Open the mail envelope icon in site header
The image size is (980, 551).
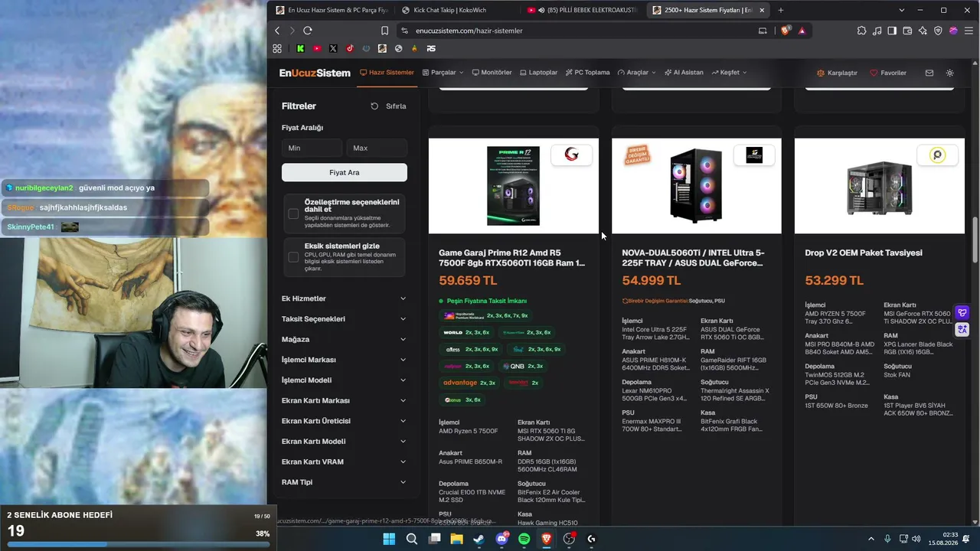point(929,73)
